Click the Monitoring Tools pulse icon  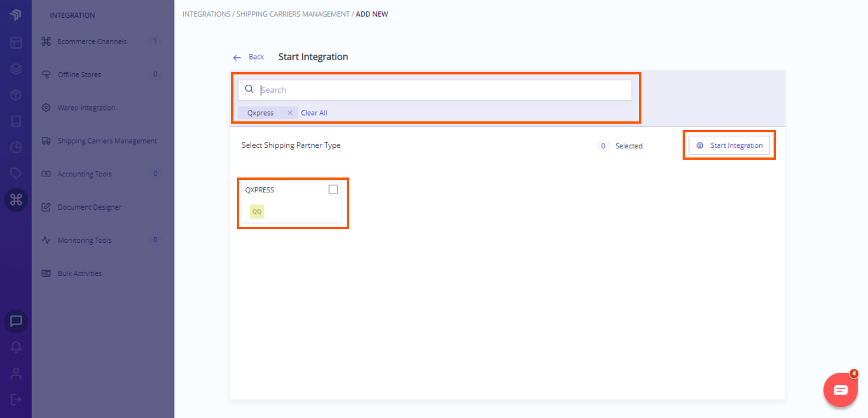coord(46,240)
